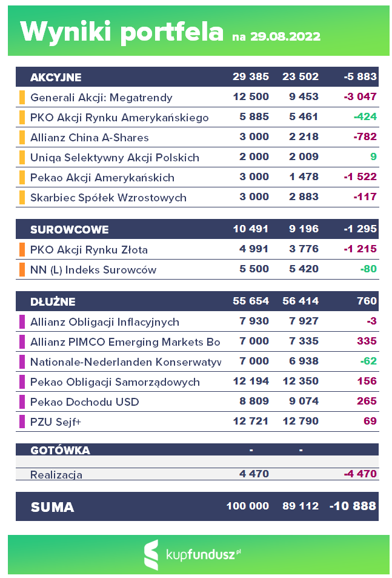Click the Realizacja row label
Image resolution: width=392 pixels, height=578 pixels.
pyautogui.click(x=56, y=474)
